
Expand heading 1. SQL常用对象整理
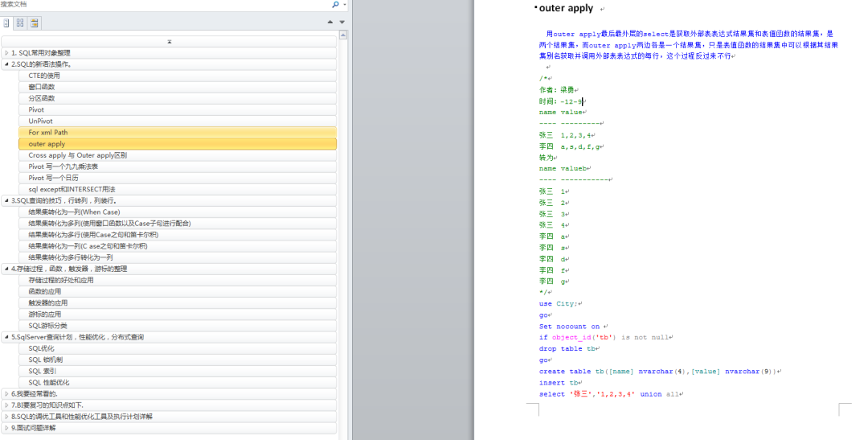click(6, 52)
